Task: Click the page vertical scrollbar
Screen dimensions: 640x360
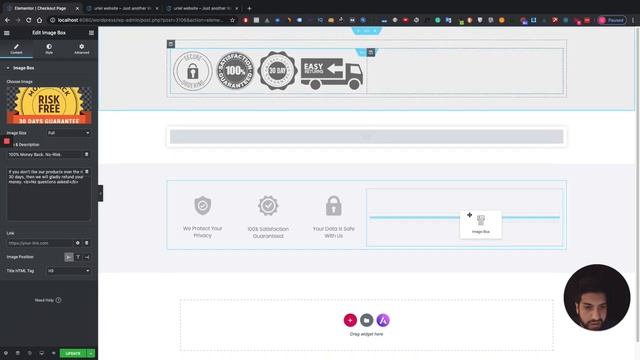Action: pos(637,184)
